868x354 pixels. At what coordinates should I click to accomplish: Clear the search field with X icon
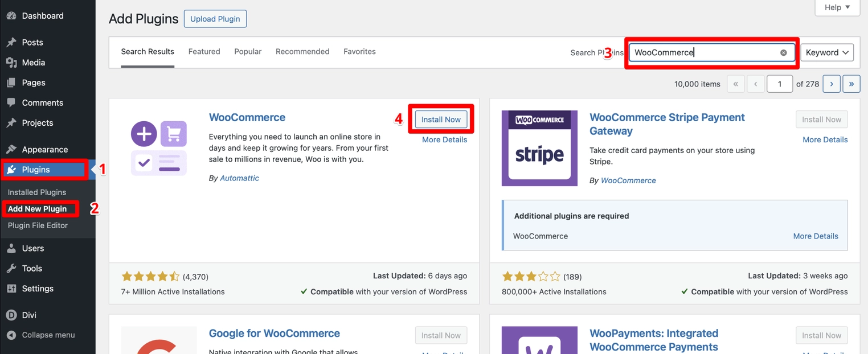tap(783, 52)
